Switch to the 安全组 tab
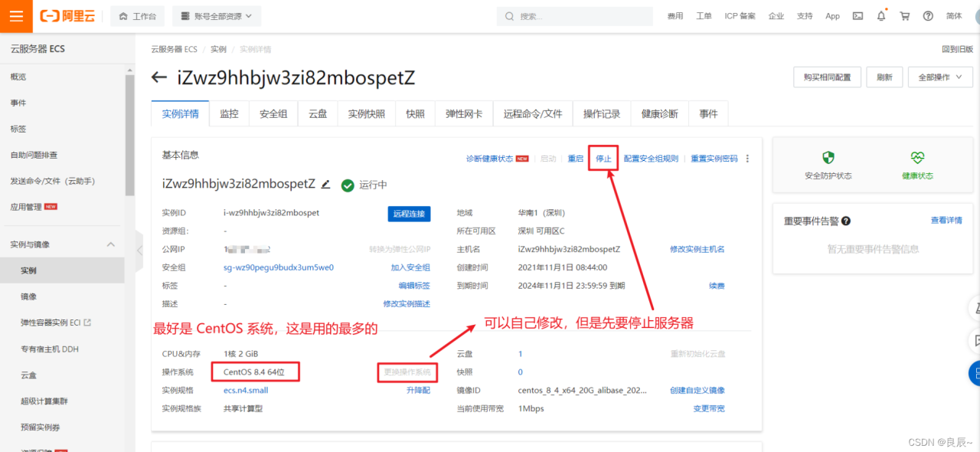980x452 pixels. (x=273, y=113)
